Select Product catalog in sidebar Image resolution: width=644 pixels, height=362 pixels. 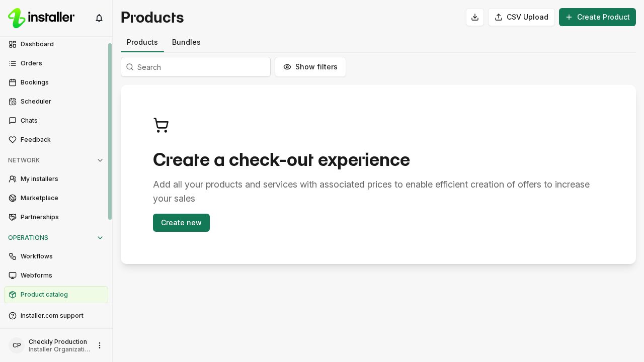[x=56, y=295]
